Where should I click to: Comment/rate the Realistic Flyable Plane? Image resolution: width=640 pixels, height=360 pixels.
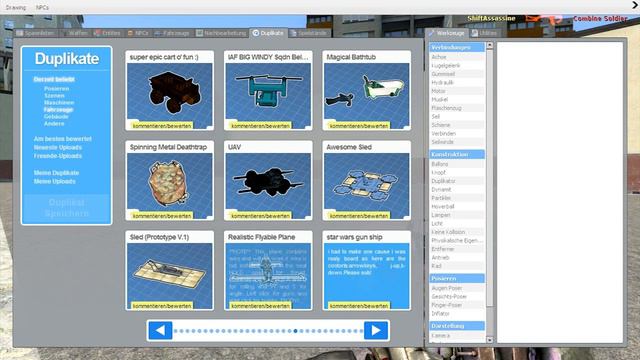coord(260,306)
